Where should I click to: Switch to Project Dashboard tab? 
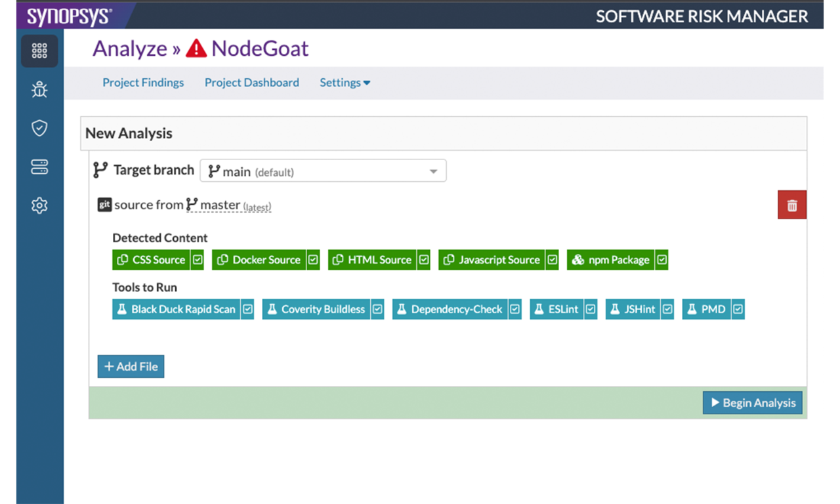(x=251, y=83)
